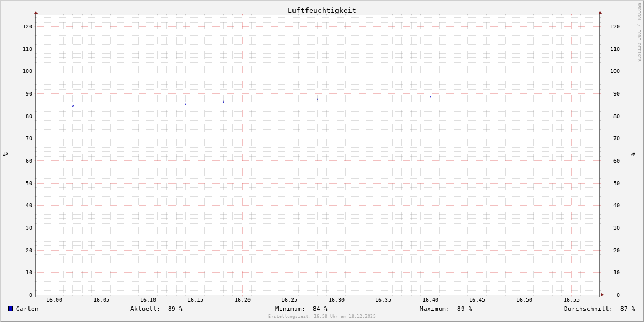
Task: Select the "Durchschnitt: 87 %" value
Action: tap(599, 309)
